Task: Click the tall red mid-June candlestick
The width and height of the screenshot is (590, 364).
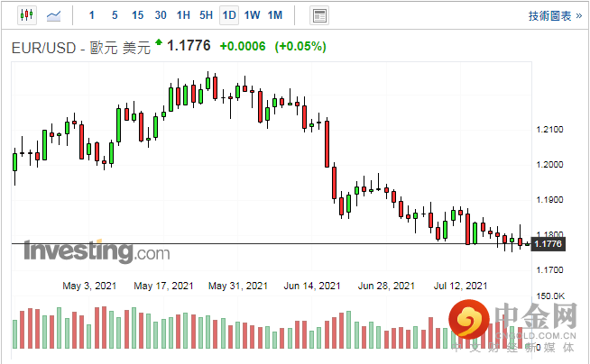Action: click(x=326, y=142)
